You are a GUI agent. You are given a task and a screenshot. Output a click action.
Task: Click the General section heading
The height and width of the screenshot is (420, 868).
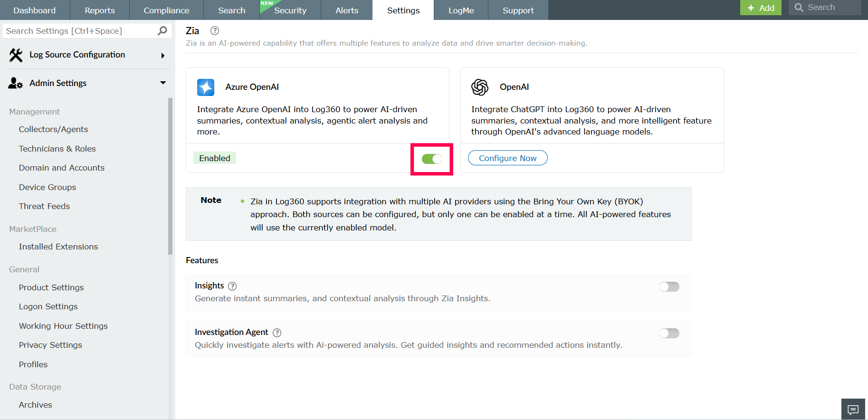(24, 269)
